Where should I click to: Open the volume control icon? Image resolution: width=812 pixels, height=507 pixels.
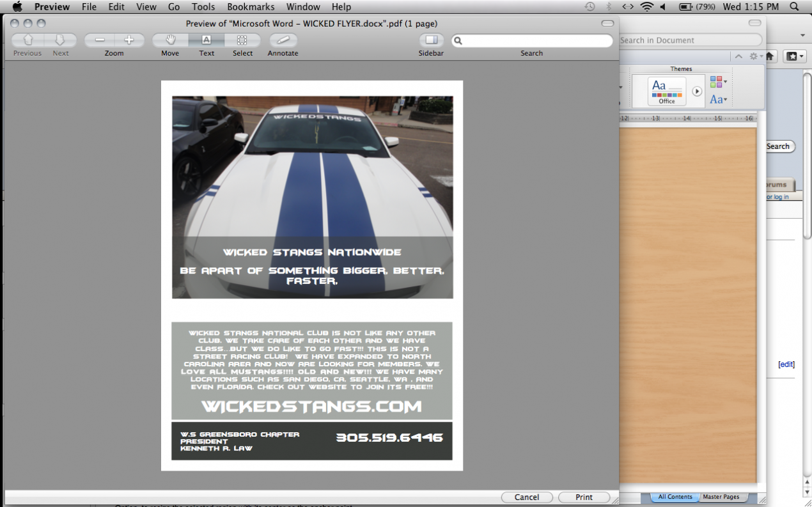tap(663, 6)
